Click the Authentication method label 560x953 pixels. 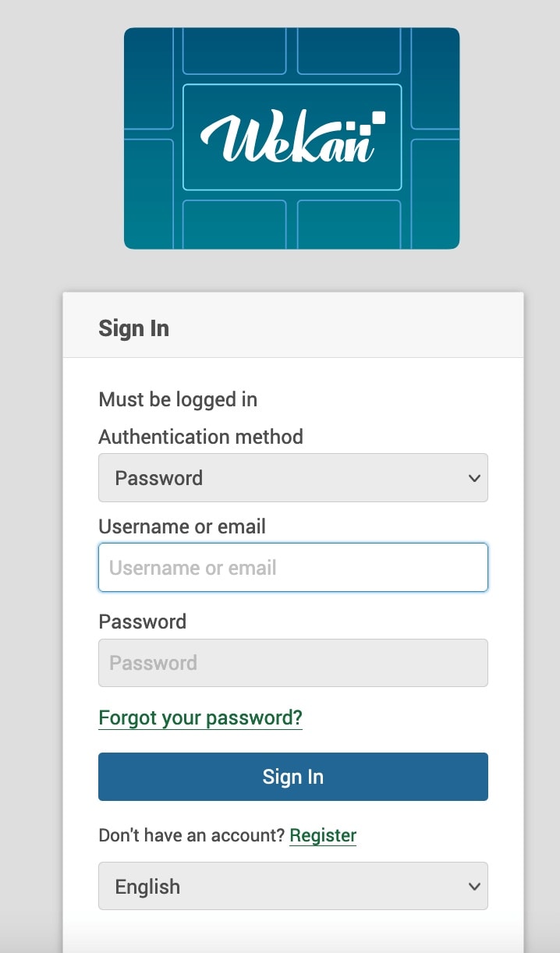point(200,437)
